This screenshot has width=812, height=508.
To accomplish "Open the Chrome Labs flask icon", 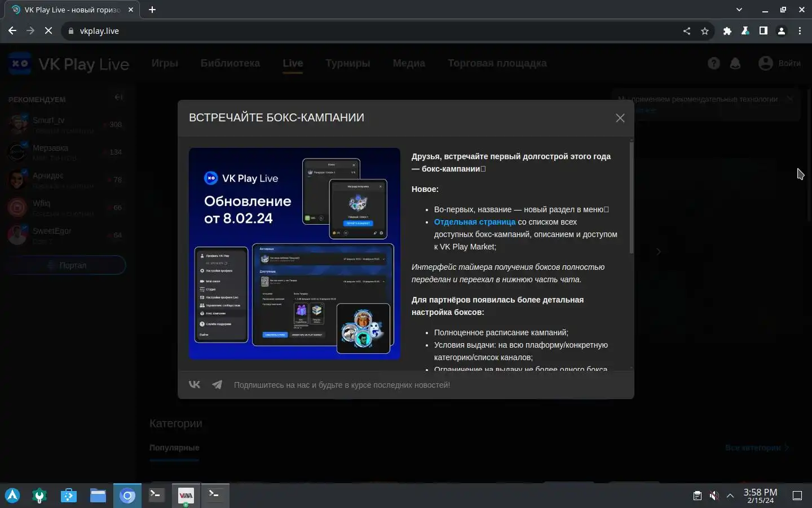I will 745,31.
